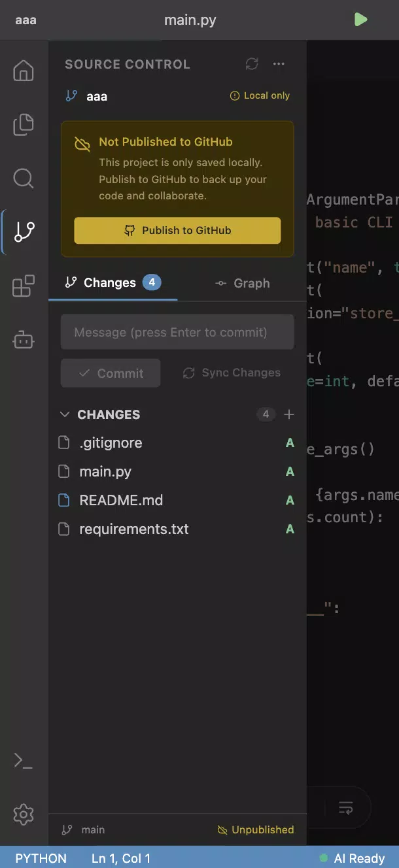Click the main branch indicator at the bottom
The width and height of the screenshot is (399, 868).
(83, 829)
